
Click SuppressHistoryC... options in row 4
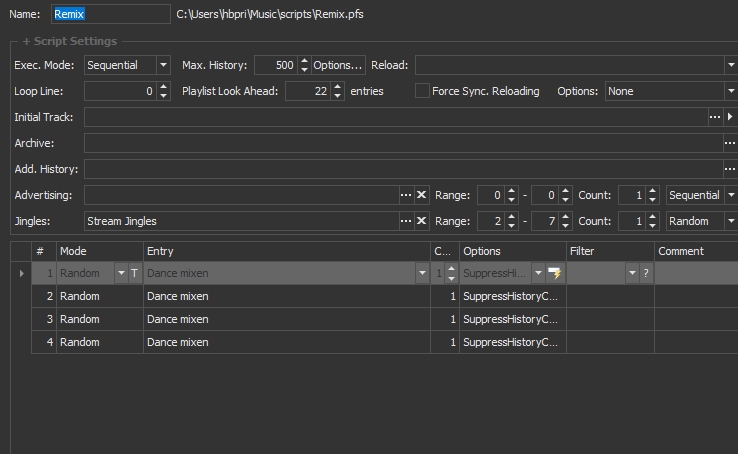tap(513, 342)
